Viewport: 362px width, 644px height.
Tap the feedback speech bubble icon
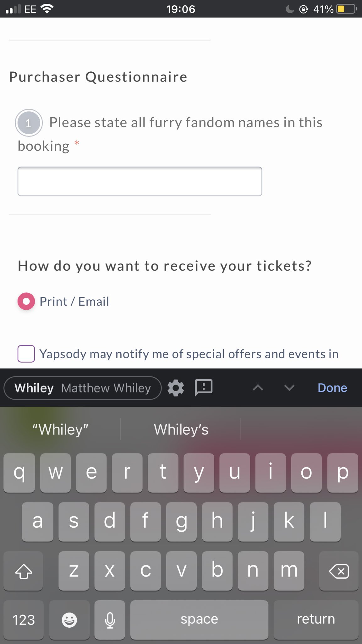[204, 388]
